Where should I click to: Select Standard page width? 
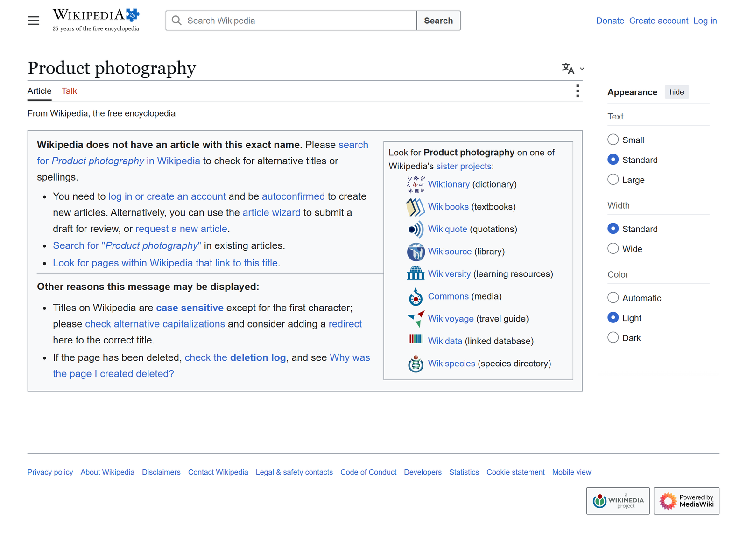click(613, 229)
